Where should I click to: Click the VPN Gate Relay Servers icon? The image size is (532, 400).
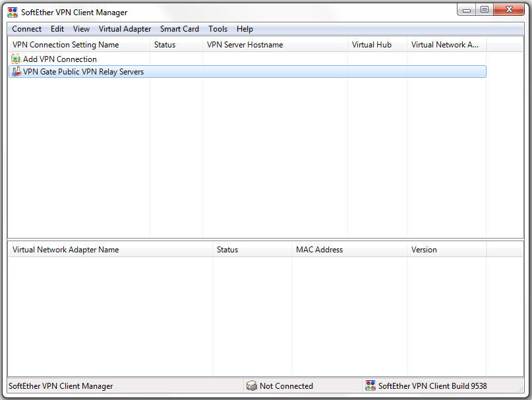point(16,71)
